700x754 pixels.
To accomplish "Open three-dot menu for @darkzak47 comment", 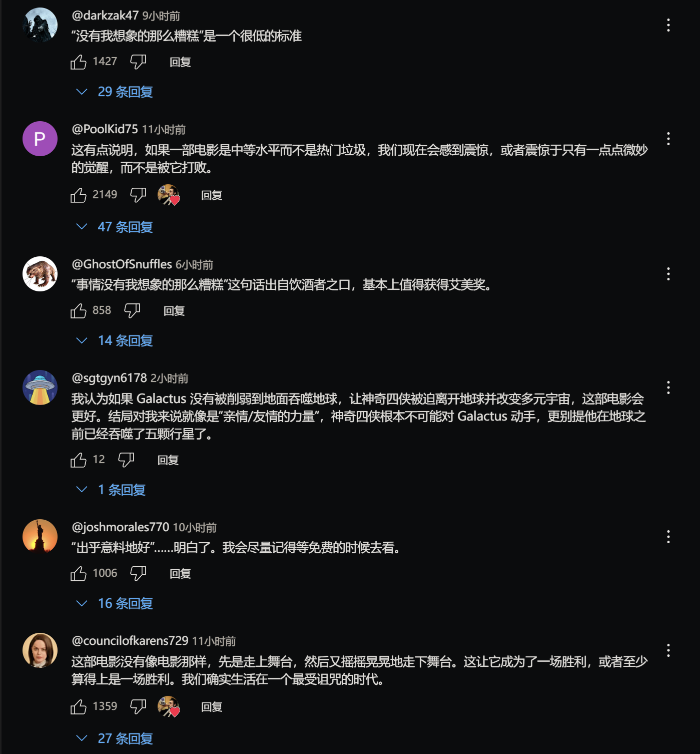I will tap(668, 25).
